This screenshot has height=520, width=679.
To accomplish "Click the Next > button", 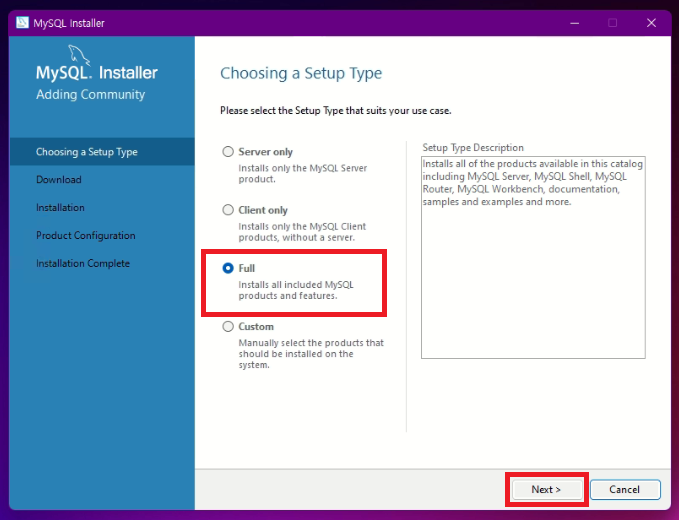I will pos(546,490).
